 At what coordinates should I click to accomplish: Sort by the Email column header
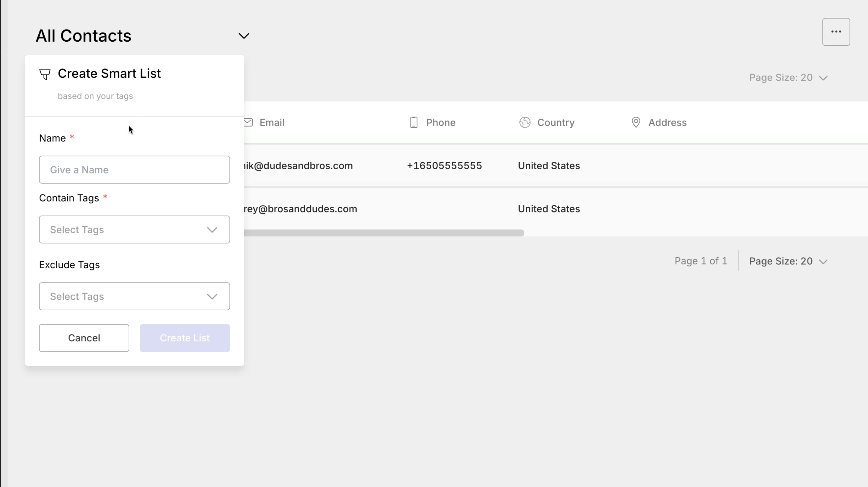pyautogui.click(x=272, y=122)
